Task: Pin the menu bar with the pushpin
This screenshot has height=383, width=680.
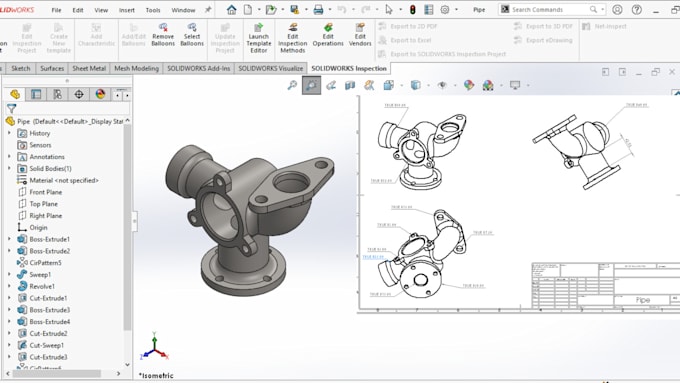Action: point(208,10)
